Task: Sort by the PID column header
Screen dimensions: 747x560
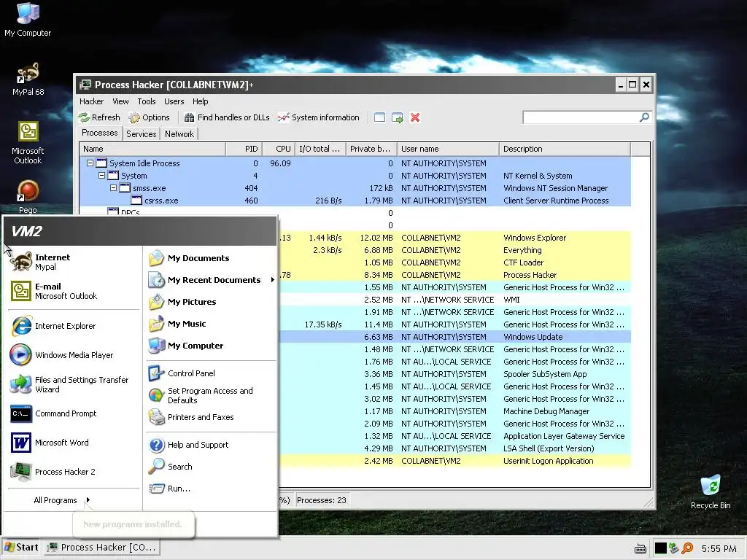Action: click(x=244, y=149)
